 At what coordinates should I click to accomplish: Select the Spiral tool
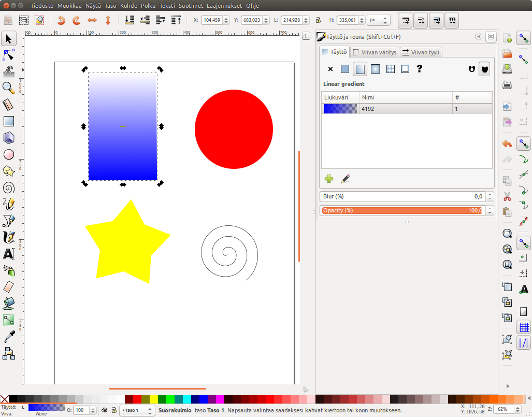pyautogui.click(x=8, y=188)
